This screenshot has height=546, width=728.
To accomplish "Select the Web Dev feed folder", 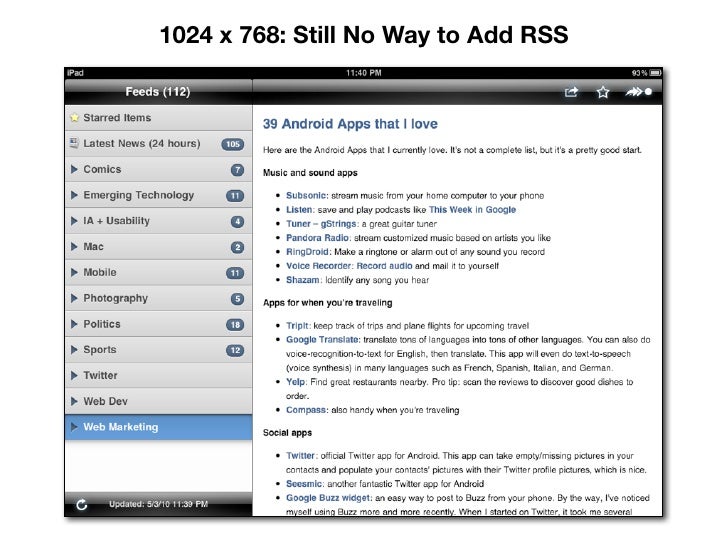I will click(159, 401).
